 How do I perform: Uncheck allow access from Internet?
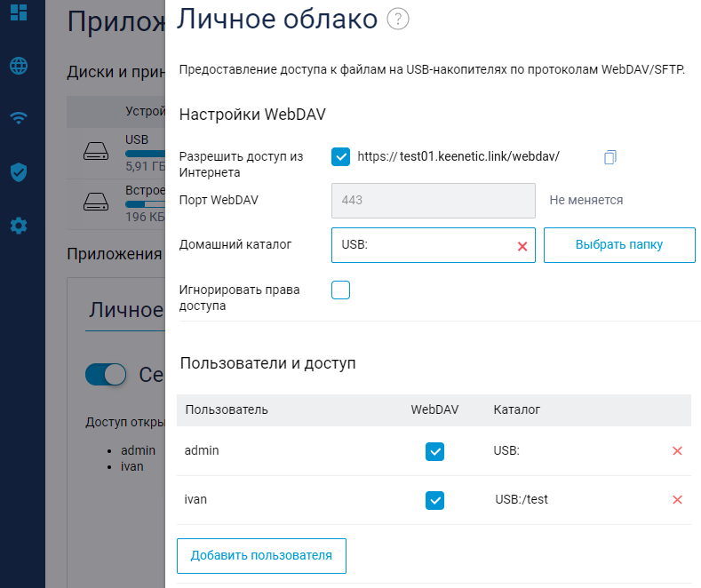click(340, 156)
